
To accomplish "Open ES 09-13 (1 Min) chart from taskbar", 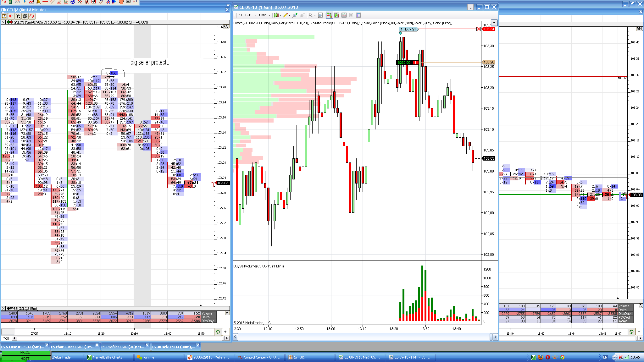I will [411, 357].
